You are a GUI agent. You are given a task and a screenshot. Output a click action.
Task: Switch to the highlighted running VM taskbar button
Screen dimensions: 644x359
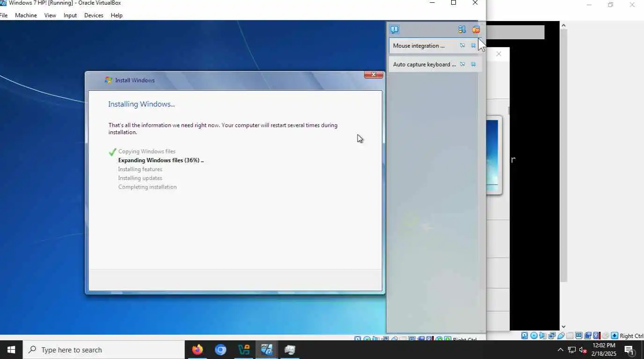click(x=267, y=350)
